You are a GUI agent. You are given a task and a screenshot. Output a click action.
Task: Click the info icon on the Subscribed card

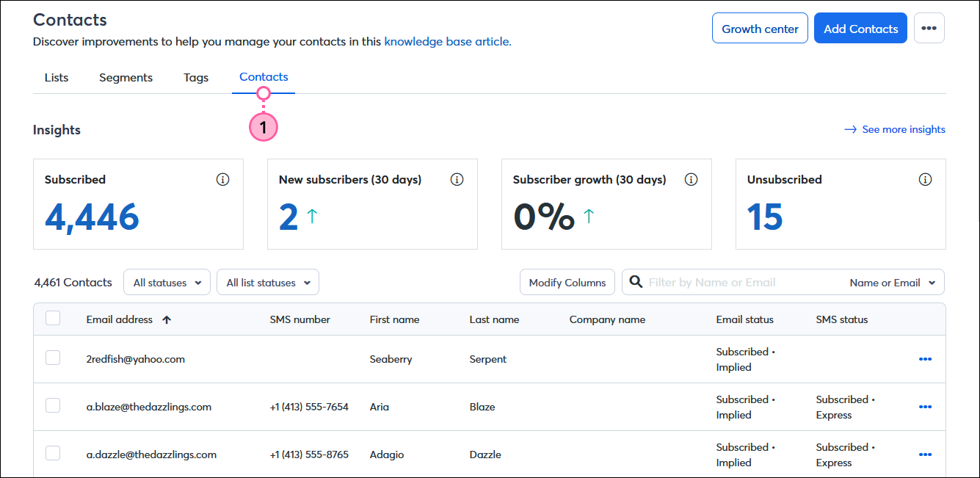pyautogui.click(x=223, y=179)
